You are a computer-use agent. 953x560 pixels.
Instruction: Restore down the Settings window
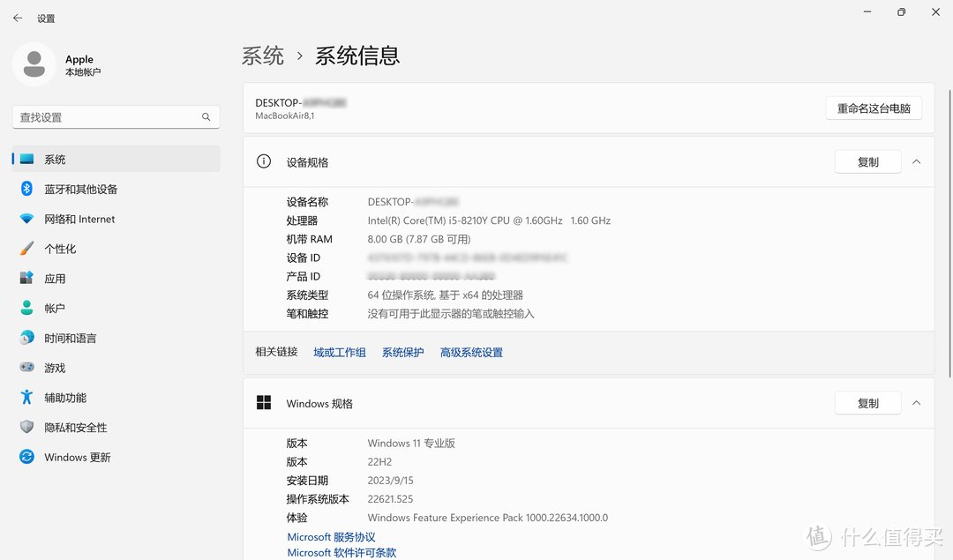tap(901, 12)
